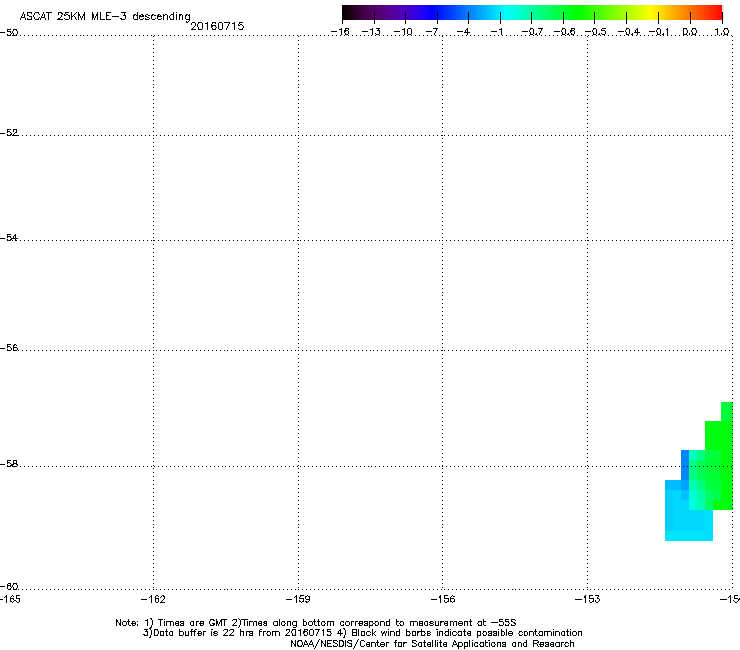This screenshot has width=740, height=650.
Task: Click the '-7' color scale label
Action: 432,32
